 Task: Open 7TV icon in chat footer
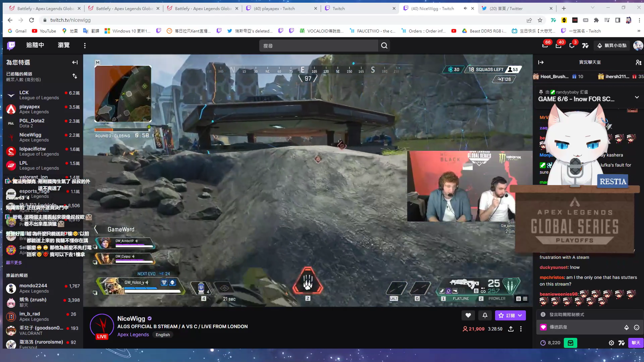622,343
